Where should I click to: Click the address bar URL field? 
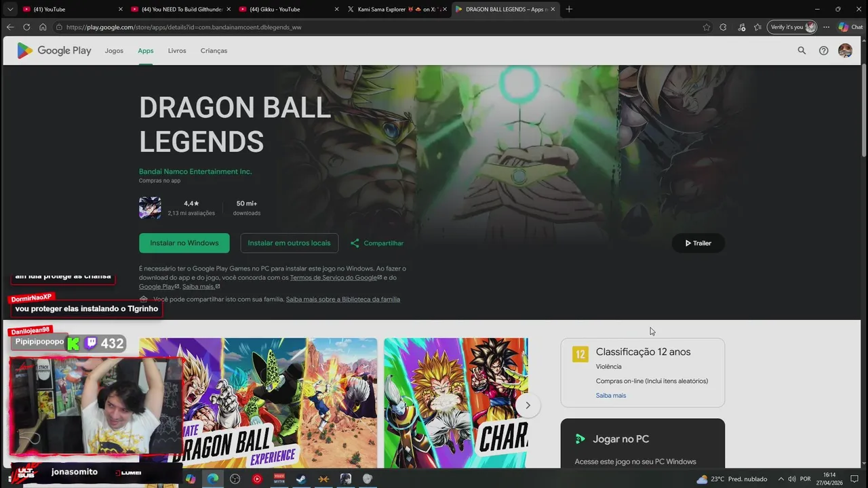pyautogui.click(x=380, y=27)
